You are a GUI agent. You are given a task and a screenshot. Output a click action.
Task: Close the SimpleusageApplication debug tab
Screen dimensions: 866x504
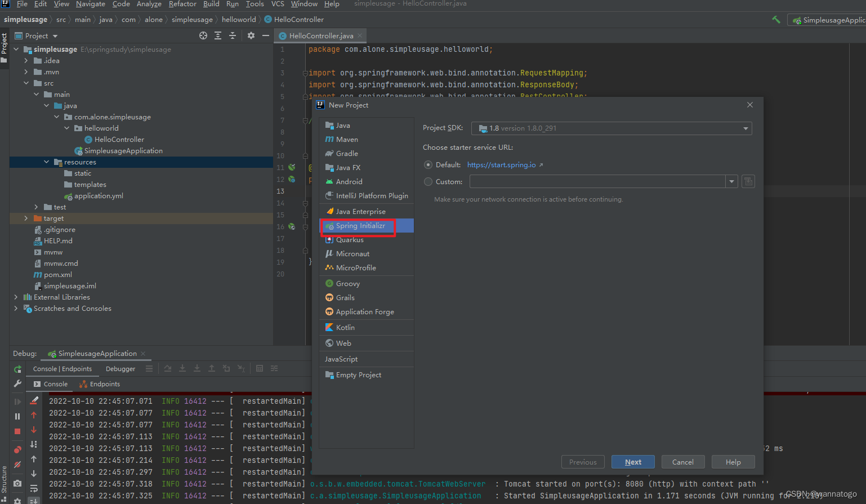[143, 354]
